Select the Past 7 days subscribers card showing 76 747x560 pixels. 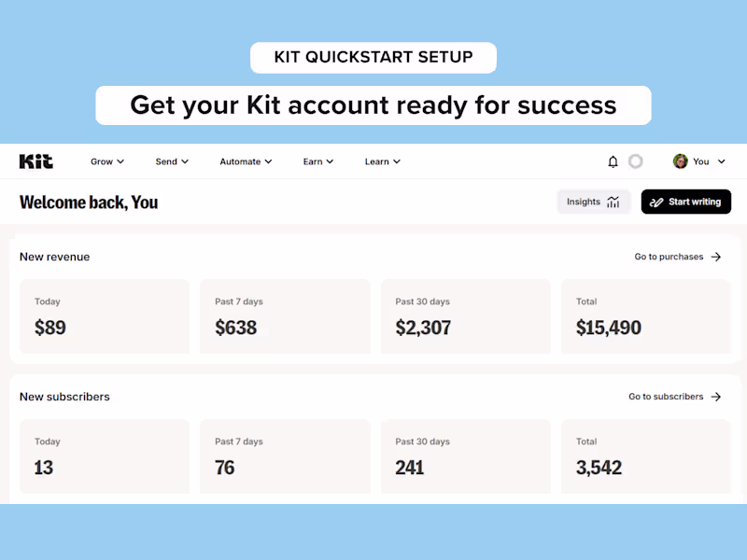pos(285,456)
